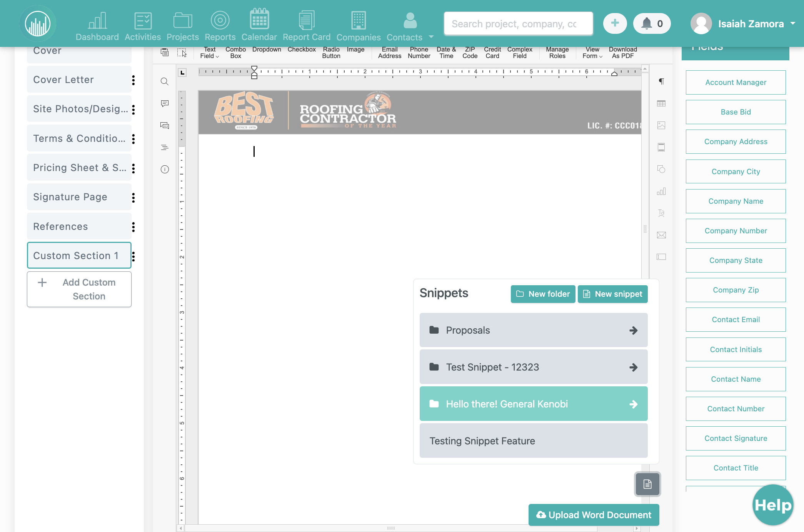
Task: Open Report Card from the nav bar
Action: coord(307,26)
